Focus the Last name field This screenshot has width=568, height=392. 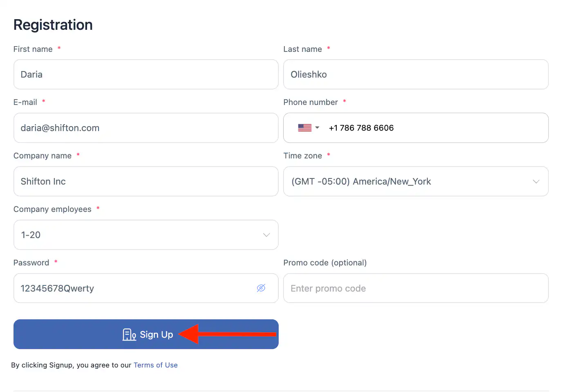(416, 74)
